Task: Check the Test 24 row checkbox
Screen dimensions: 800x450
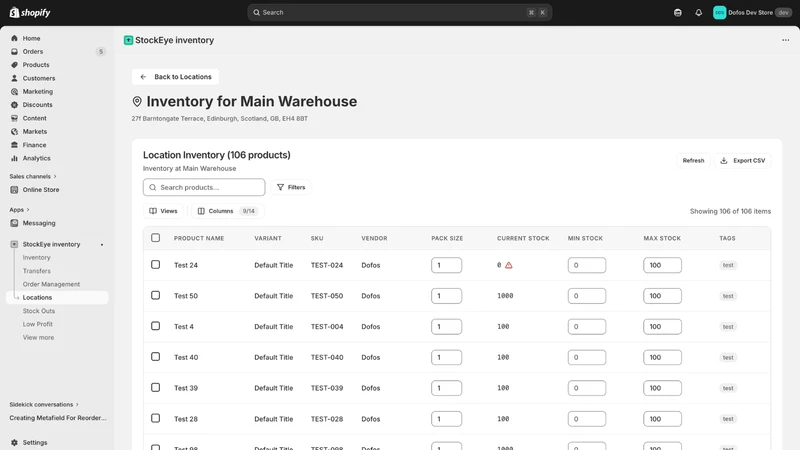Action: click(x=156, y=264)
